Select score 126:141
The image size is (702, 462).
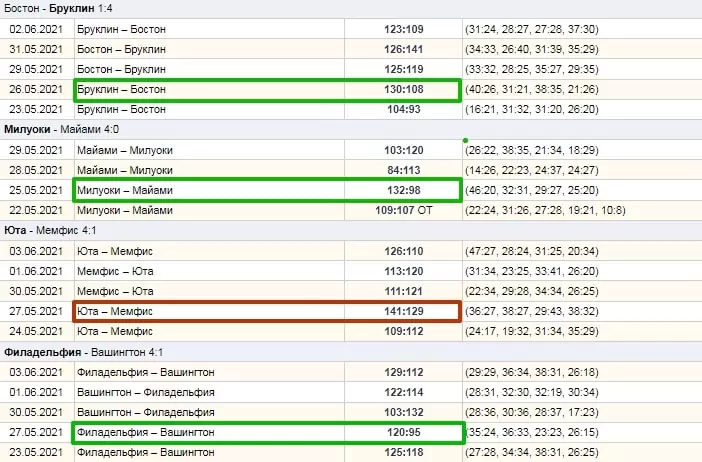click(403, 49)
